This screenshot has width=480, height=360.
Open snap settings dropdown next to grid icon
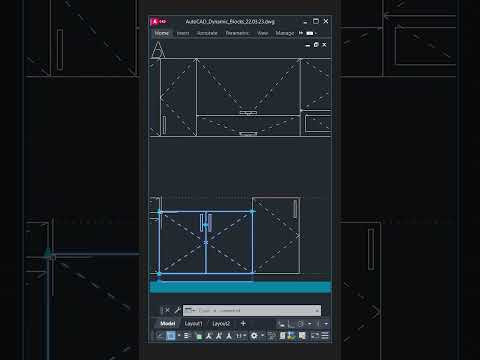pyautogui.click(x=179, y=336)
